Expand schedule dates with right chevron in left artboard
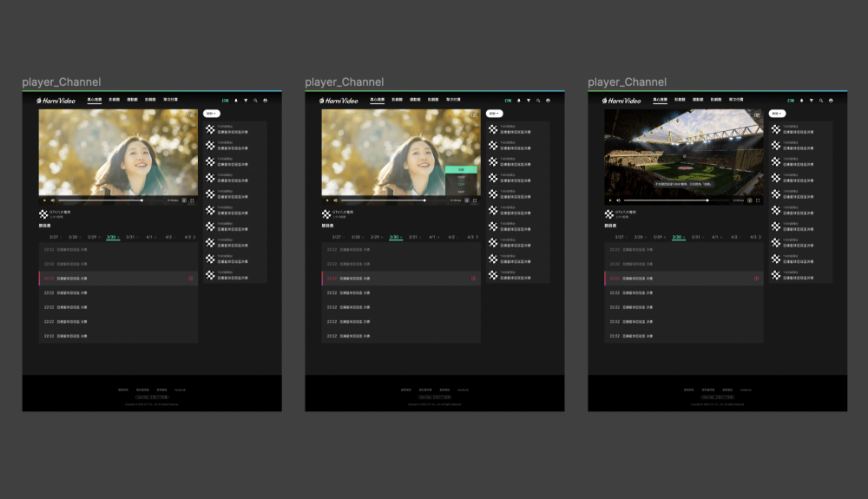 tap(194, 237)
